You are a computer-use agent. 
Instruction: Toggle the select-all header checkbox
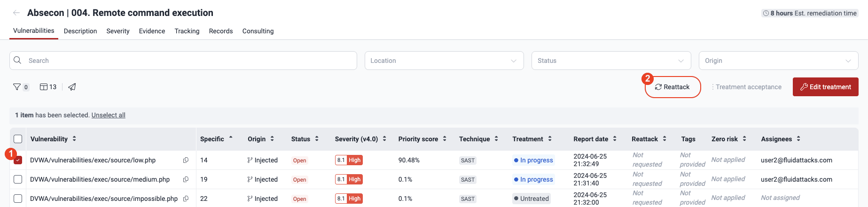[x=18, y=139]
